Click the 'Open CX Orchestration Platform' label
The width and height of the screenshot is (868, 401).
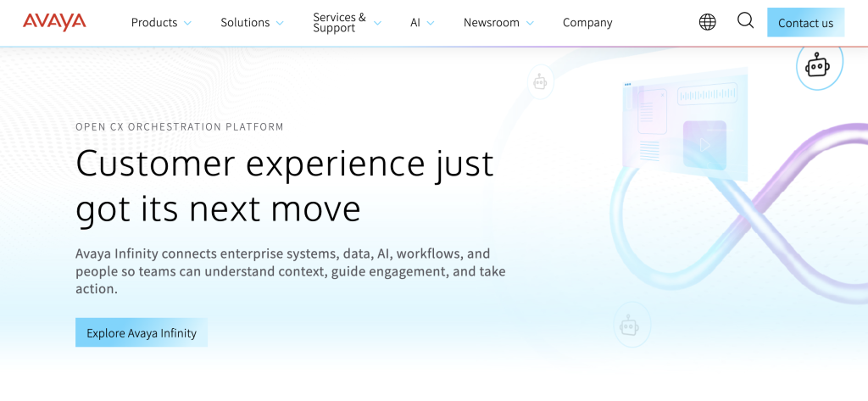pyautogui.click(x=180, y=127)
